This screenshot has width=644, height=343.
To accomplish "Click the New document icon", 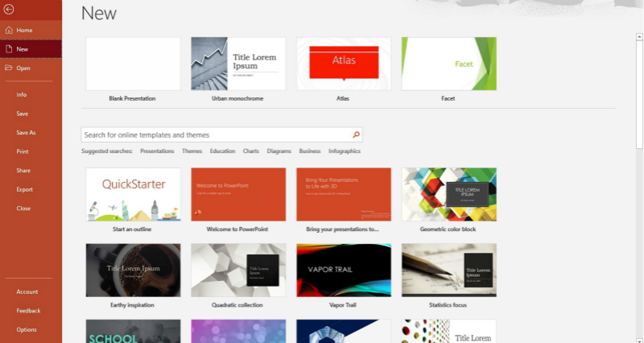I will [x=6, y=49].
